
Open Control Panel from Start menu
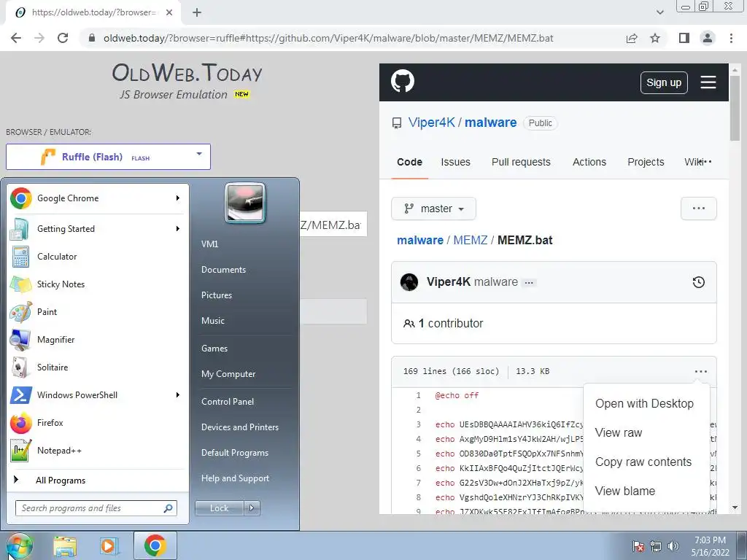(228, 402)
